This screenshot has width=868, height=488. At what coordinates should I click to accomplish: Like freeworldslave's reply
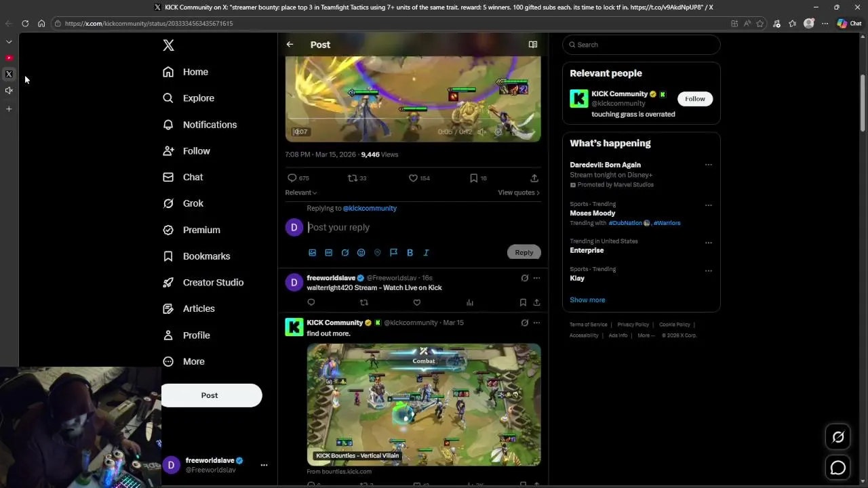417,303
